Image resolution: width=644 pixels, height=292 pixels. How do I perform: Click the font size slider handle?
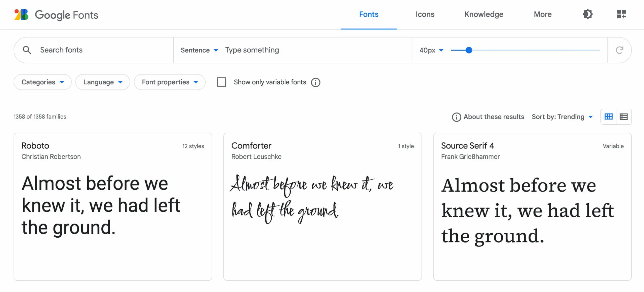tap(469, 50)
